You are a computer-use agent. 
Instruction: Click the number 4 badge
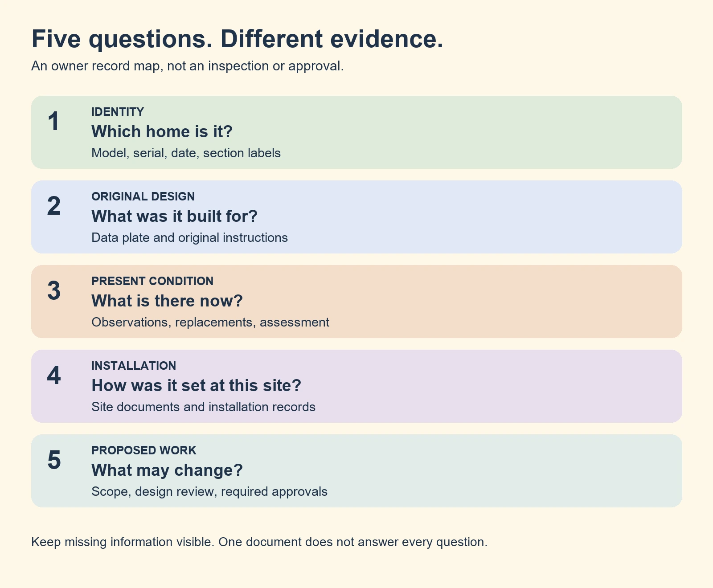click(53, 376)
